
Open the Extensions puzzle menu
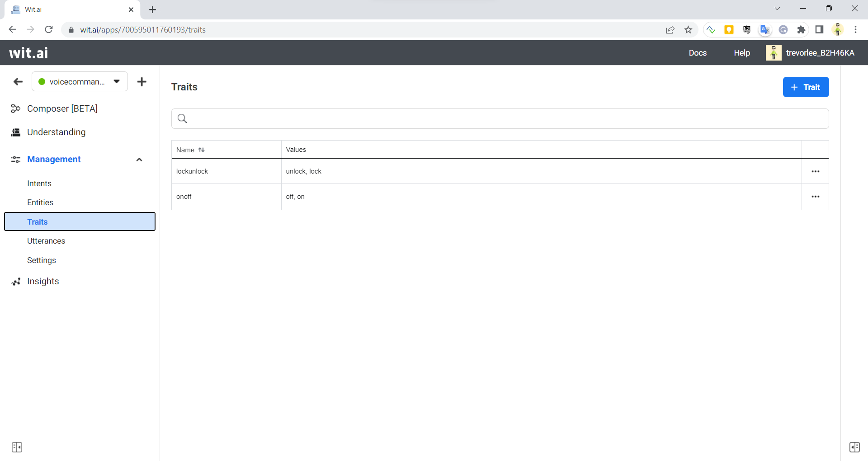pyautogui.click(x=801, y=30)
